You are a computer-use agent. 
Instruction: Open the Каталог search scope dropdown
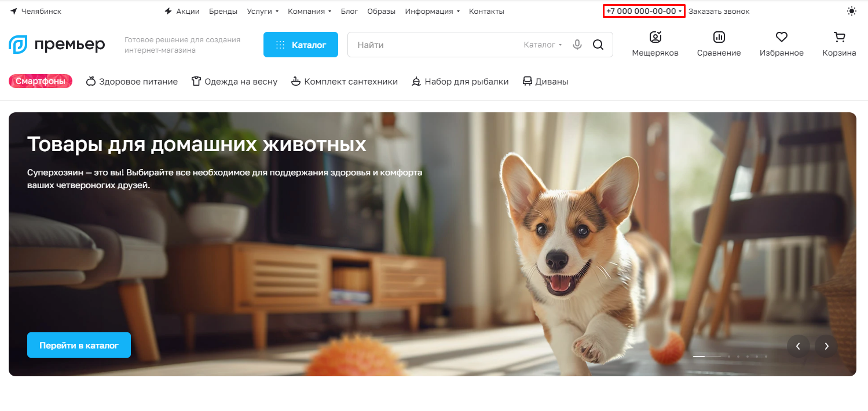pyautogui.click(x=543, y=45)
